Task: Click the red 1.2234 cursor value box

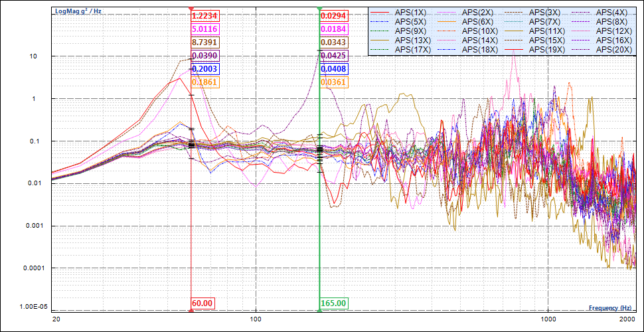Action: click(204, 16)
